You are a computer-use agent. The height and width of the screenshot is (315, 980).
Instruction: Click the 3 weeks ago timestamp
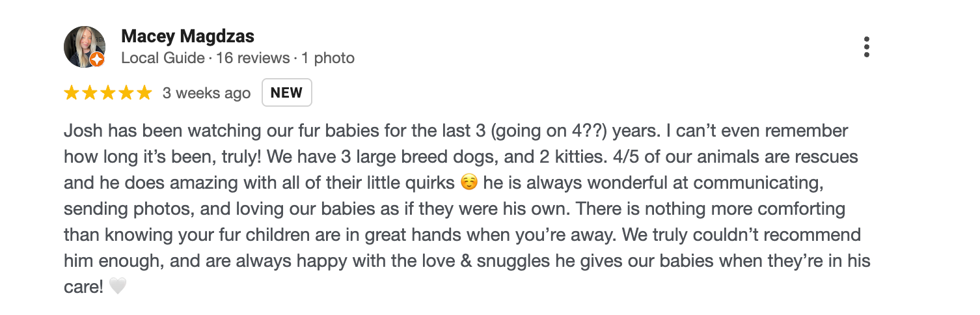206,93
